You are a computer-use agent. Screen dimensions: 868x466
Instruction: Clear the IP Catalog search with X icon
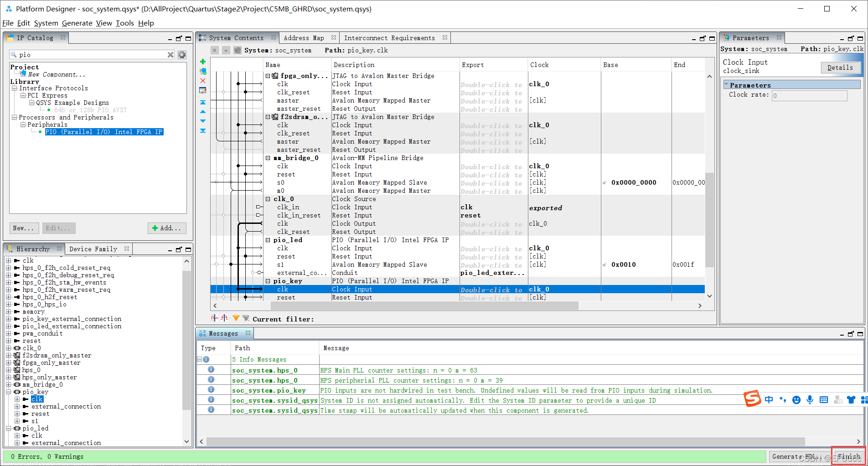[170, 55]
